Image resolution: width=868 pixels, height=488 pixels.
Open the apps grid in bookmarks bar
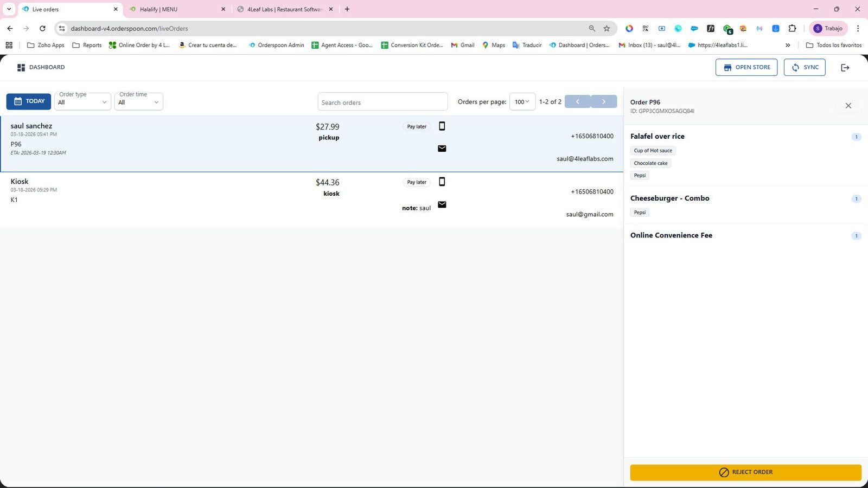9,45
